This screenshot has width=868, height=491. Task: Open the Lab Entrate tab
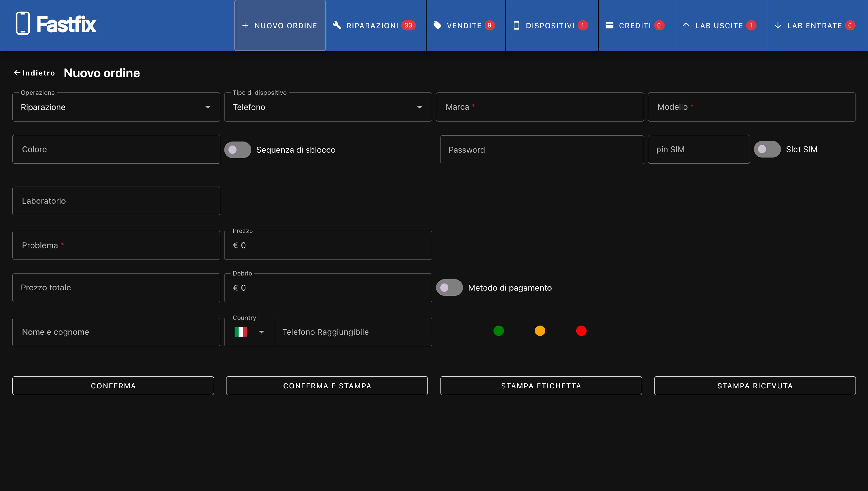(816, 26)
